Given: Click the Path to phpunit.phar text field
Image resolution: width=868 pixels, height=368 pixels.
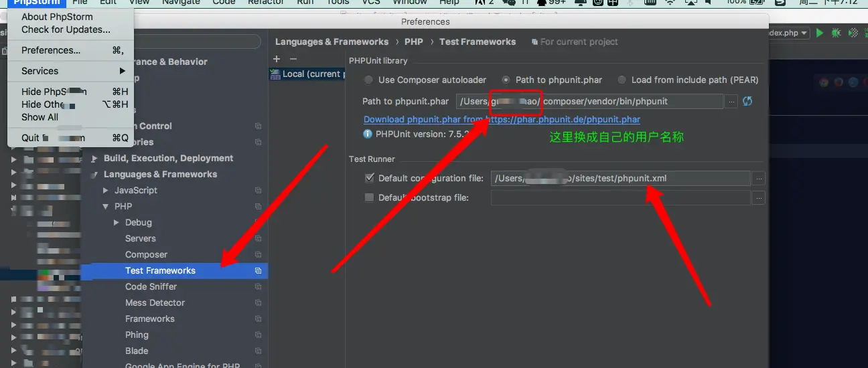Looking at the screenshot, I should tap(589, 101).
